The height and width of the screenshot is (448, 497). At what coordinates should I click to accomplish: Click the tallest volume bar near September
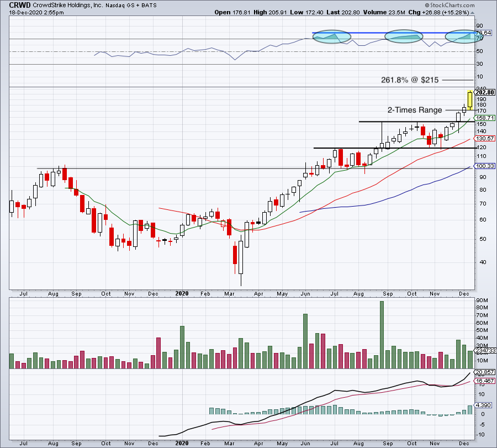382,335
